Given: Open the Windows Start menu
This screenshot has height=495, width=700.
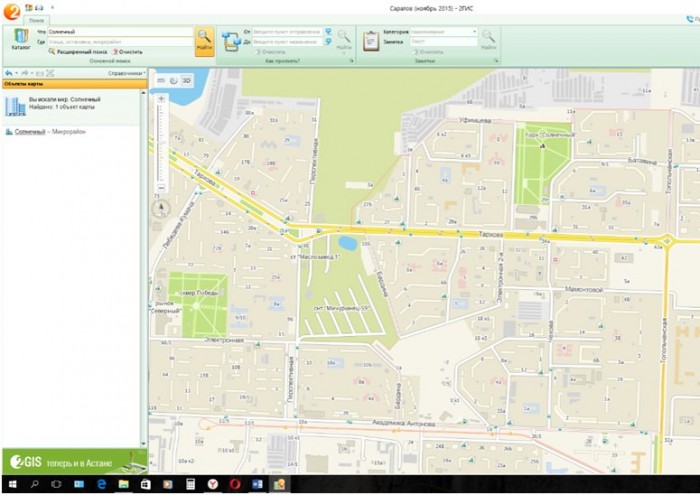Looking at the screenshot, I should [x=10, y=484].
